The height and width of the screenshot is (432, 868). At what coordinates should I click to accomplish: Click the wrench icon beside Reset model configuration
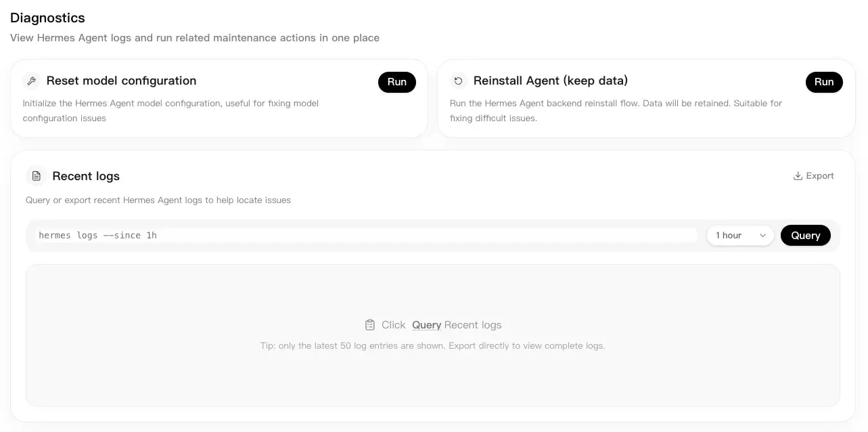coord(31,81)
